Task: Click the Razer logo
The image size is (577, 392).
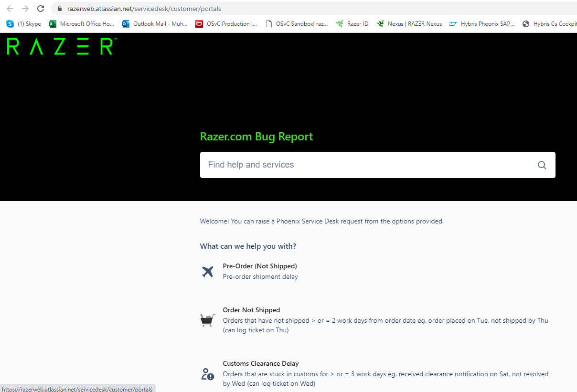Action: pyautogui.click(x=60, y=47)
